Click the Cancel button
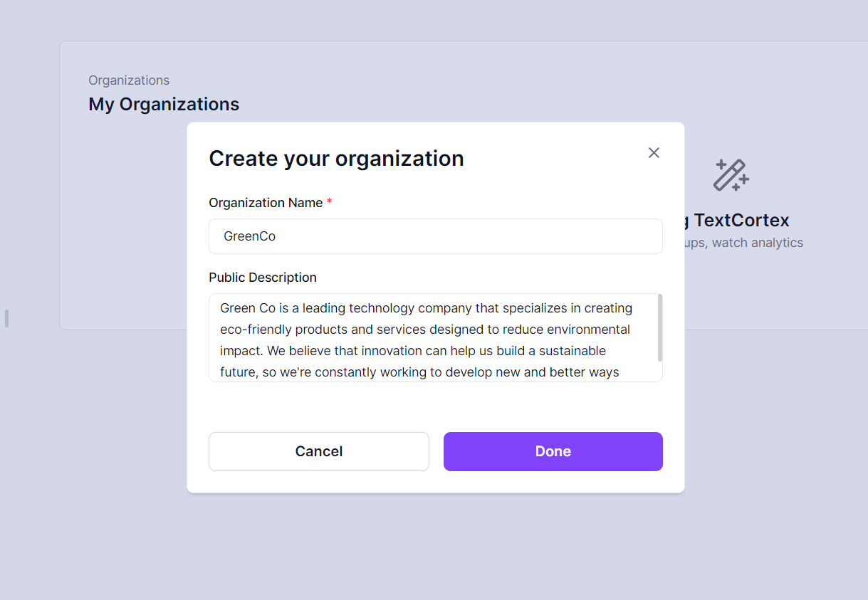Viewport: 868px width, 600px height. [319, 451]
